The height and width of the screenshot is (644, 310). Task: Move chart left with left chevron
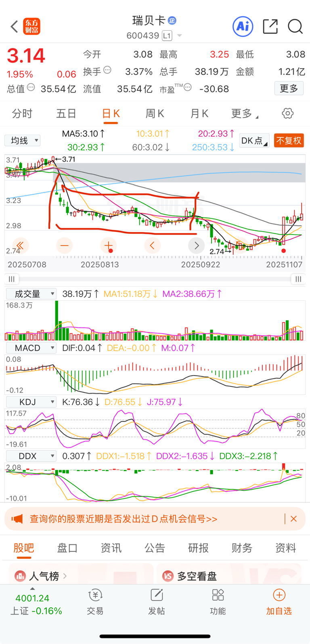pos(152,245)
